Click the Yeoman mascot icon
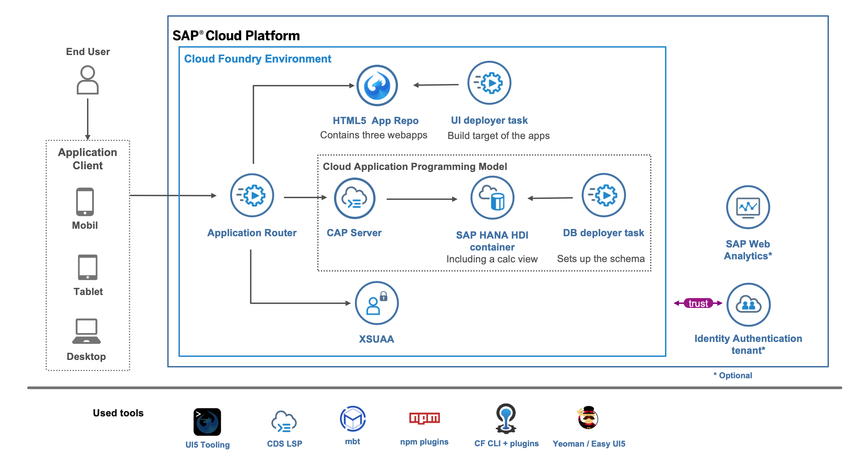This screenshot has width=868, height=450. 588,418
